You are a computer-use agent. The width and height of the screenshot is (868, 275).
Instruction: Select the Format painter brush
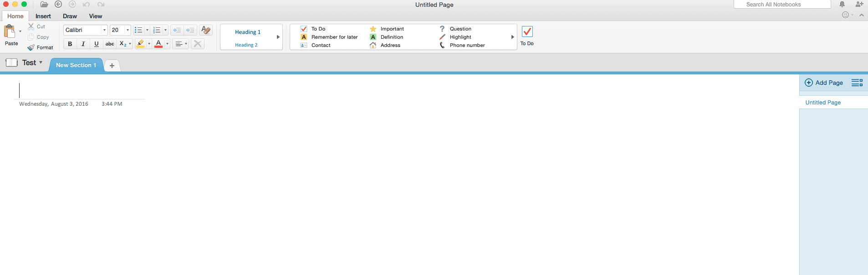tap(31, 47)
